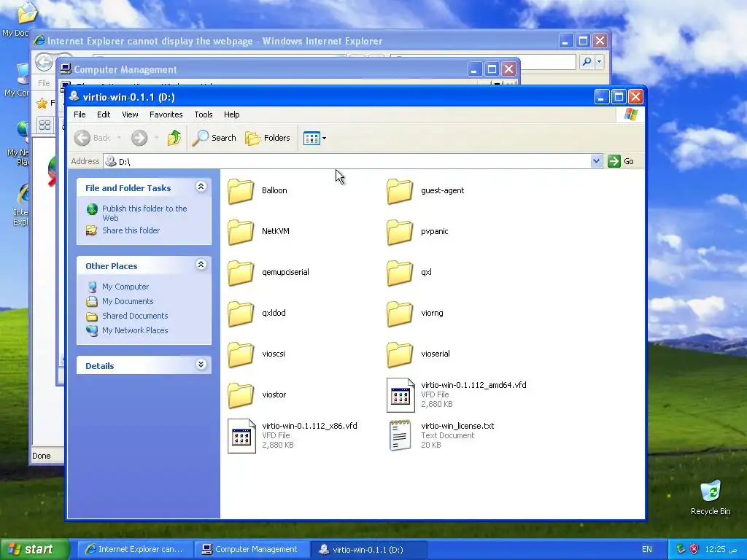Open the Balloon folder icon
This screenshot has height=560, width=747.
[241, 191]
